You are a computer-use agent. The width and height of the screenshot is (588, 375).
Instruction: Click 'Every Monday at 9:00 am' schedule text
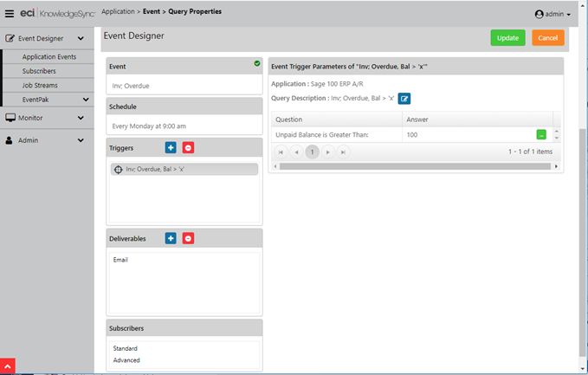pyautogui.click(x=149, y=126)
